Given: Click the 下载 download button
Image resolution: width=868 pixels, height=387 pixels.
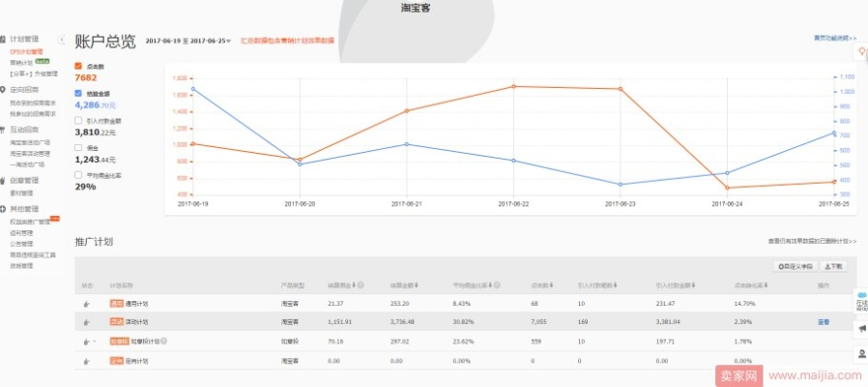Looking at the screenshot, I should point(833,267).
